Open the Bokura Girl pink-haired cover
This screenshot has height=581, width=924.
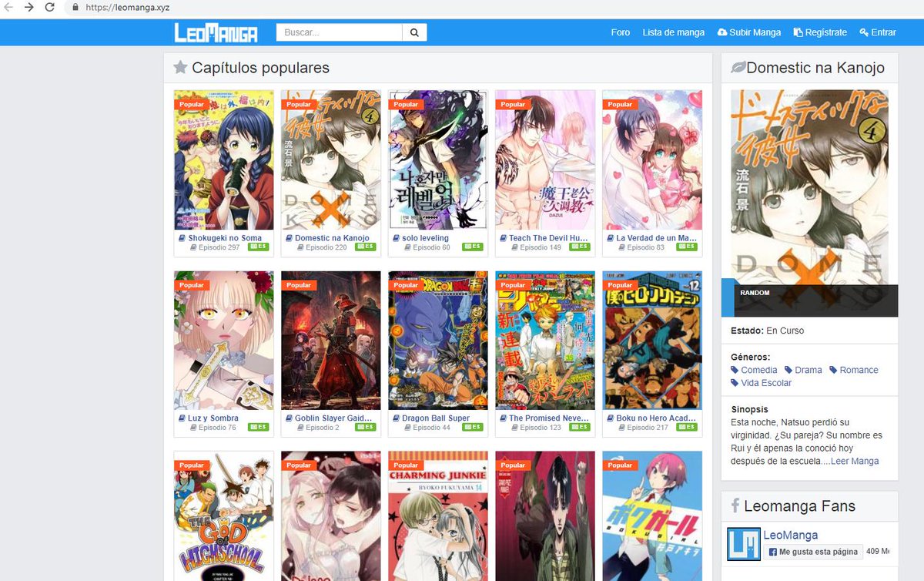652,516
